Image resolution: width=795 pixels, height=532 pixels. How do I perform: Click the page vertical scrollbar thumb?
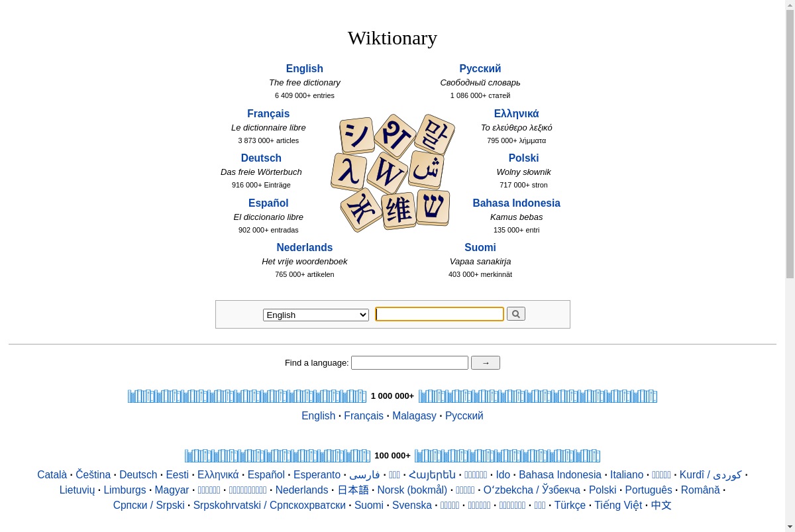click(x=790, y=143)
